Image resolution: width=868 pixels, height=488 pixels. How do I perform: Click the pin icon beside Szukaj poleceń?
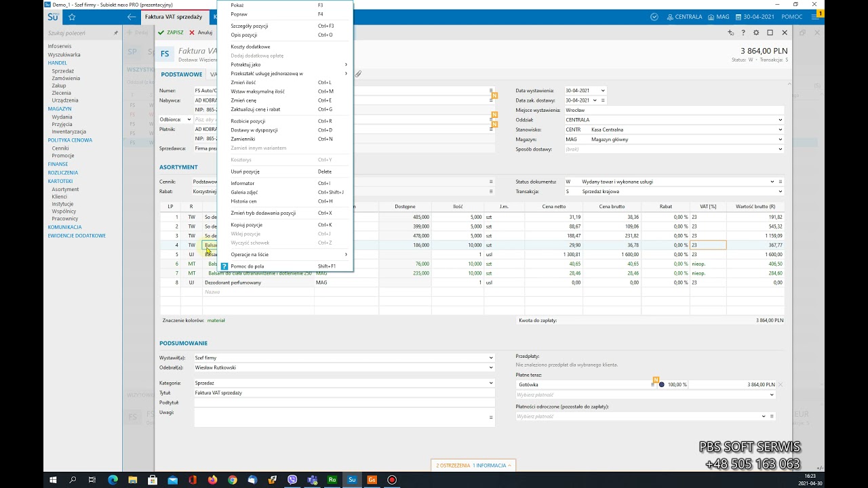[x=115, y=33]
